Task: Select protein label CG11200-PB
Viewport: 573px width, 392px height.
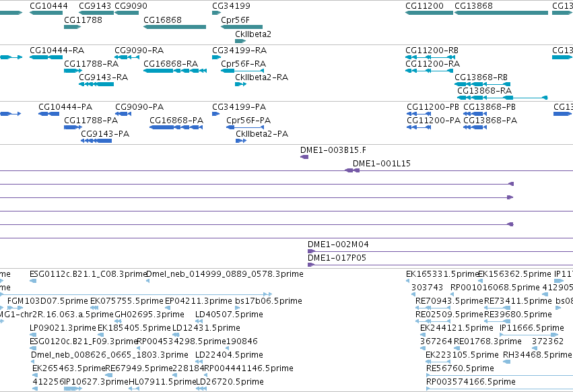Action: 433,107
